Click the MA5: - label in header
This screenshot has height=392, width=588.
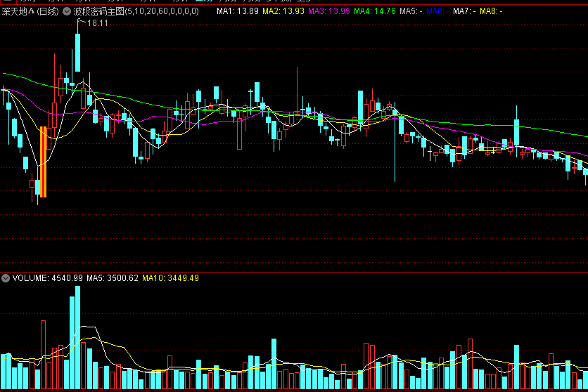click(x=411, y=11)
